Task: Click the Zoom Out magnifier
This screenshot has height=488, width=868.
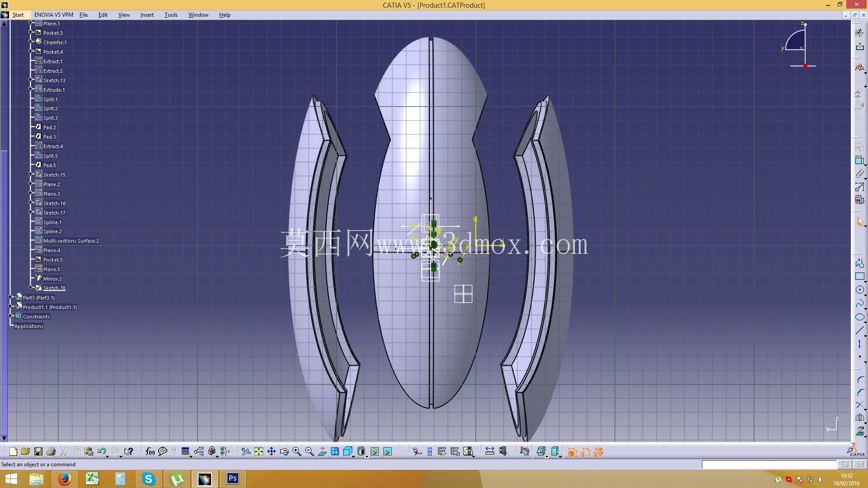Action: coord(310,451)
